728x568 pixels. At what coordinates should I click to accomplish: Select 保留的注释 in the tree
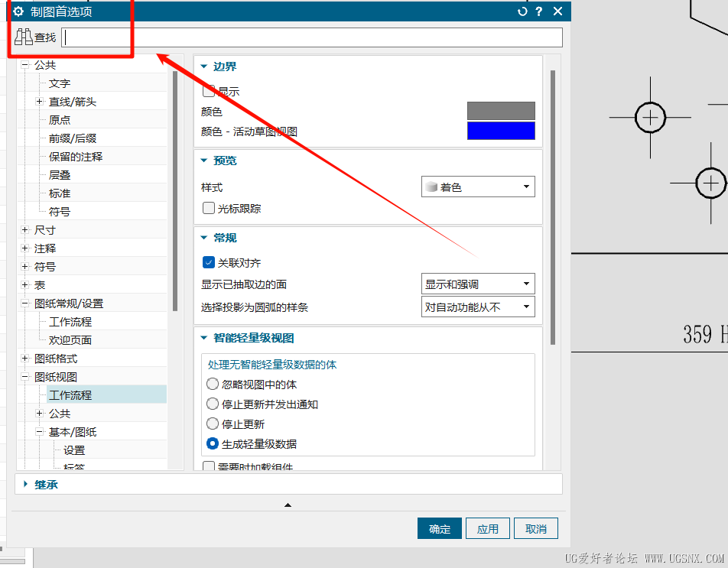[x=76, y=157]
